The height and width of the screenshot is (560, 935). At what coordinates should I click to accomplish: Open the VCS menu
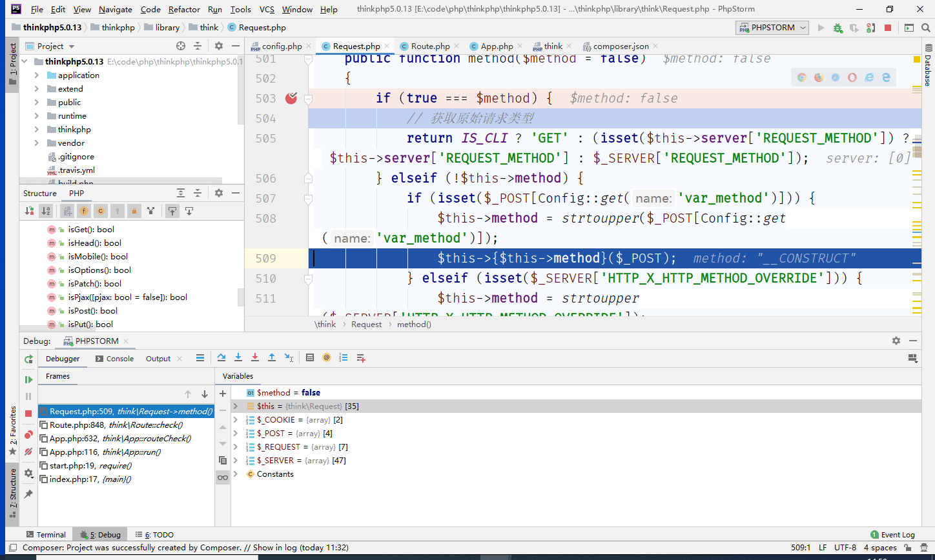[267, 10]
